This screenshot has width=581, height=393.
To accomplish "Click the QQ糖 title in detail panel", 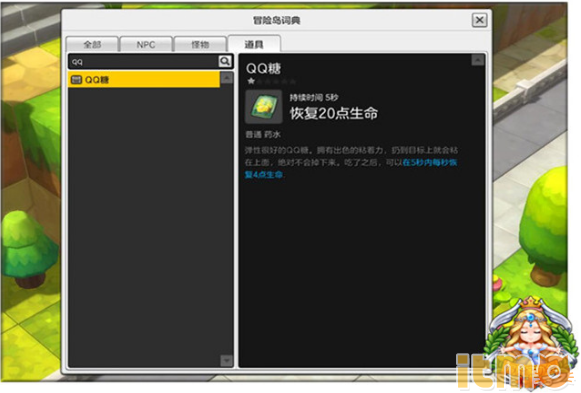I will pos(263,68).
